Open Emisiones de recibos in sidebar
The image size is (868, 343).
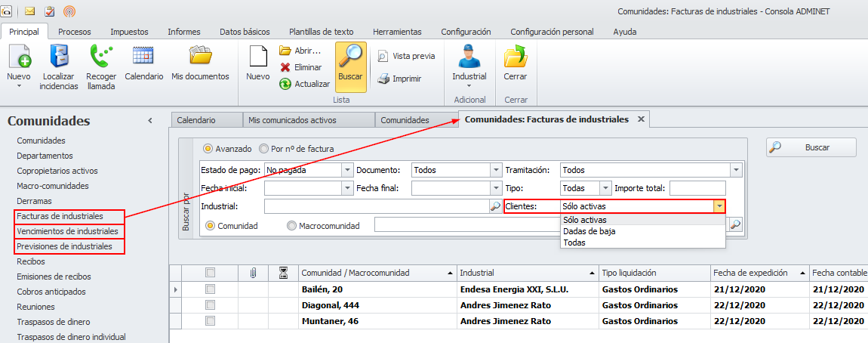tap(54, 276)
